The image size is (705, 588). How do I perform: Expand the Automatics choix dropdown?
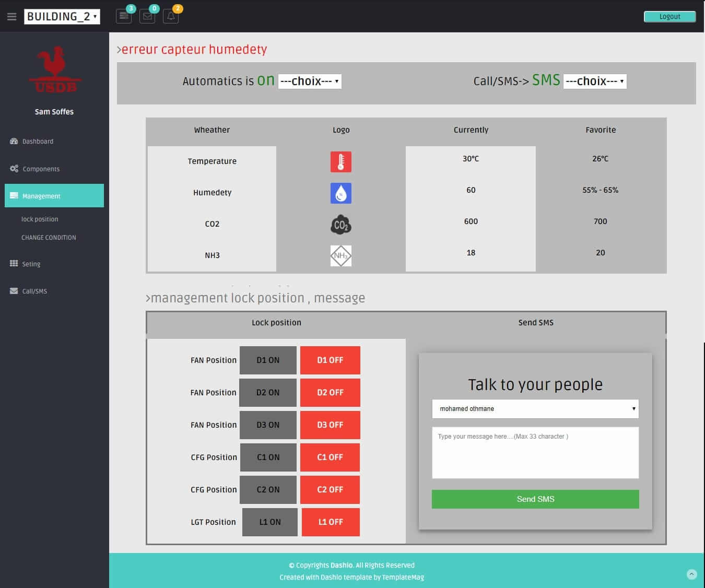point(310,81)
